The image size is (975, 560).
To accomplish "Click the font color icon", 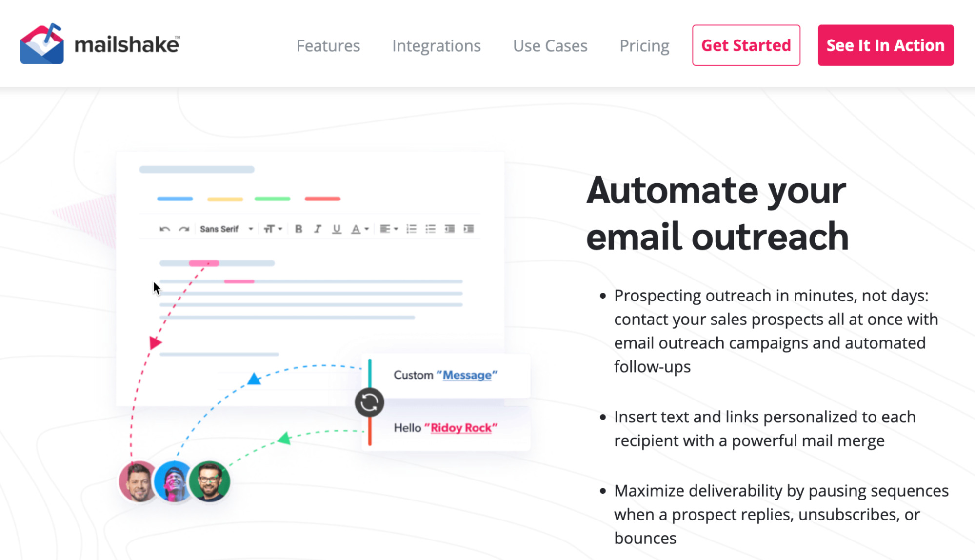I will (x=358, y=229).
